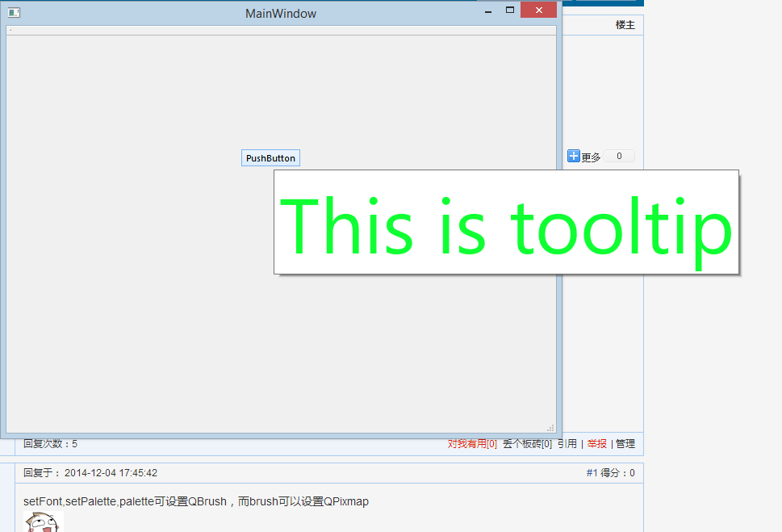Screen dimensions: 782x532
Task: Click the 得分：0 text
Action: (617, 472)
